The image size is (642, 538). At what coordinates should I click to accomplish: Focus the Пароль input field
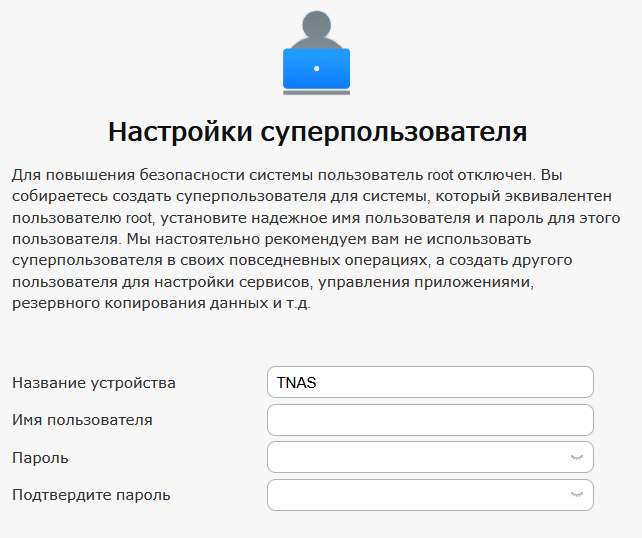click(x=430, y=457)
